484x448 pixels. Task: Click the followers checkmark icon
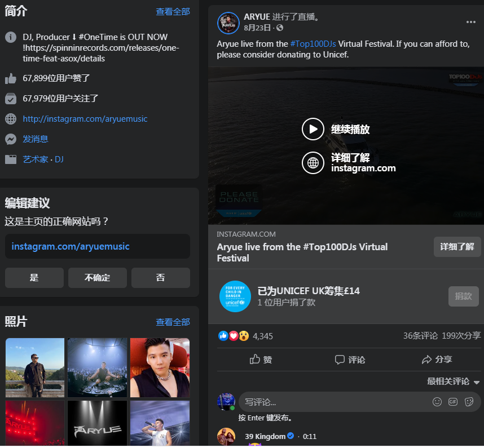11,99
